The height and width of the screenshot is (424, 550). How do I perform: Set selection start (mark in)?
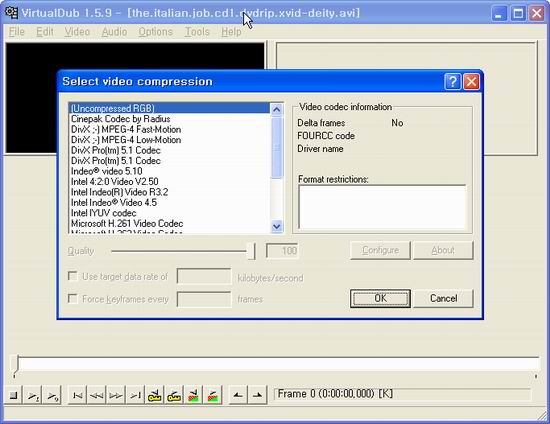(238, 395)
